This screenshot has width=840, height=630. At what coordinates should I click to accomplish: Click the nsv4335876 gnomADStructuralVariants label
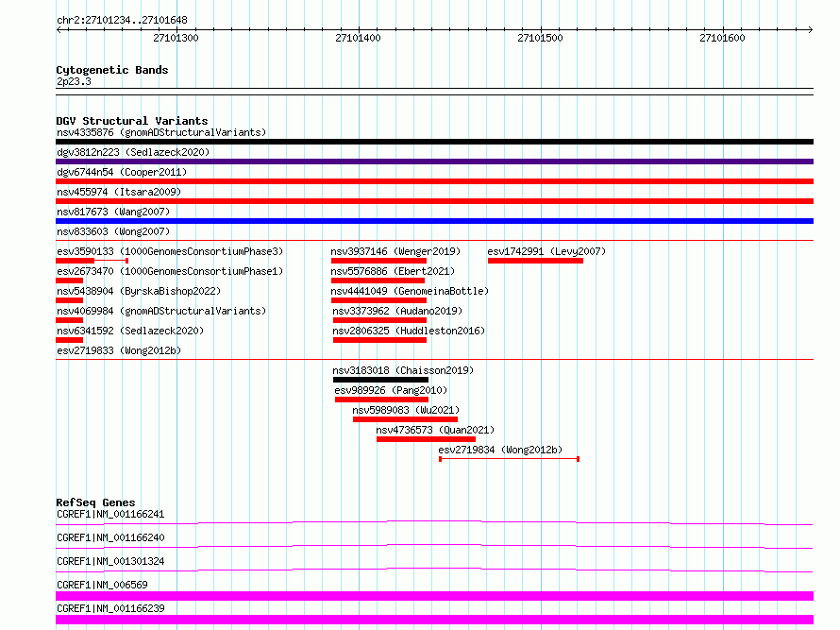[161, 132]
